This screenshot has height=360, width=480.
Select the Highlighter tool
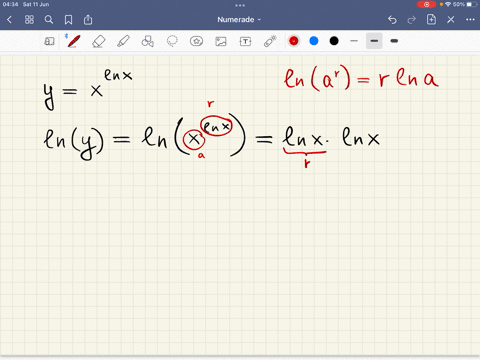123,41
